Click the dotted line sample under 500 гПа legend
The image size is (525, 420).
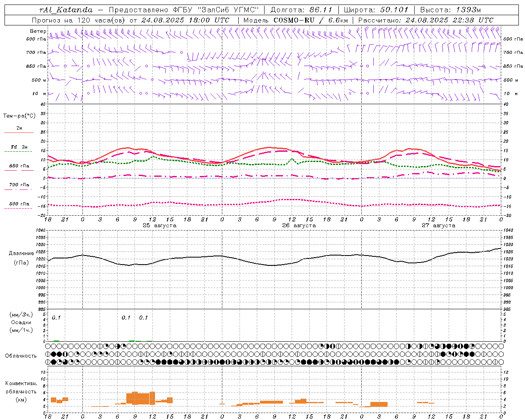tap(19, 209)
